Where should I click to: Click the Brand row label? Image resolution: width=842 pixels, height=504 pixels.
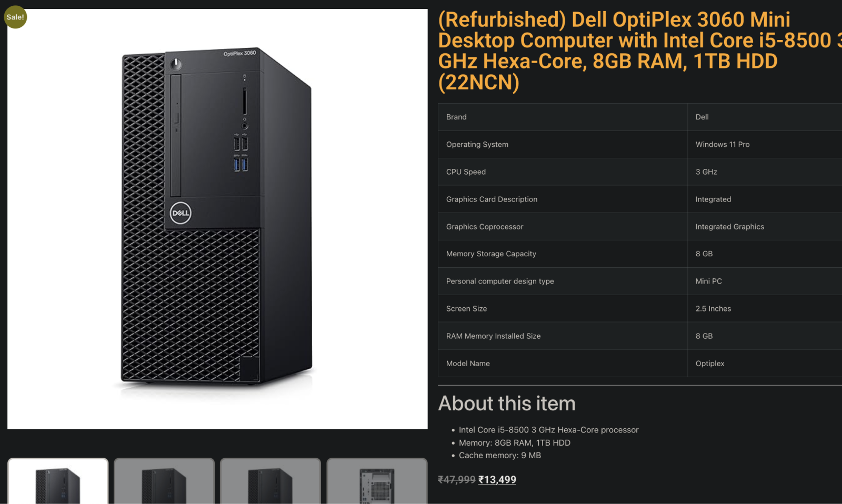point(456,117)
